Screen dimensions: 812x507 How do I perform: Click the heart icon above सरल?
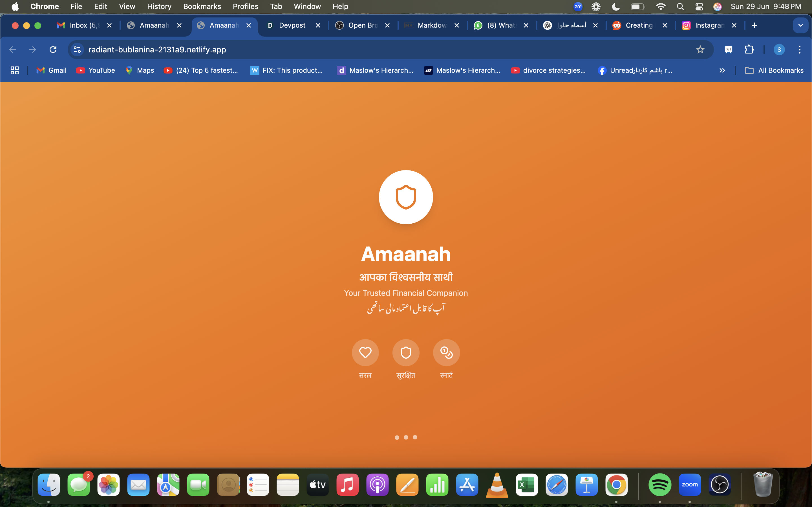coord(365,352)
